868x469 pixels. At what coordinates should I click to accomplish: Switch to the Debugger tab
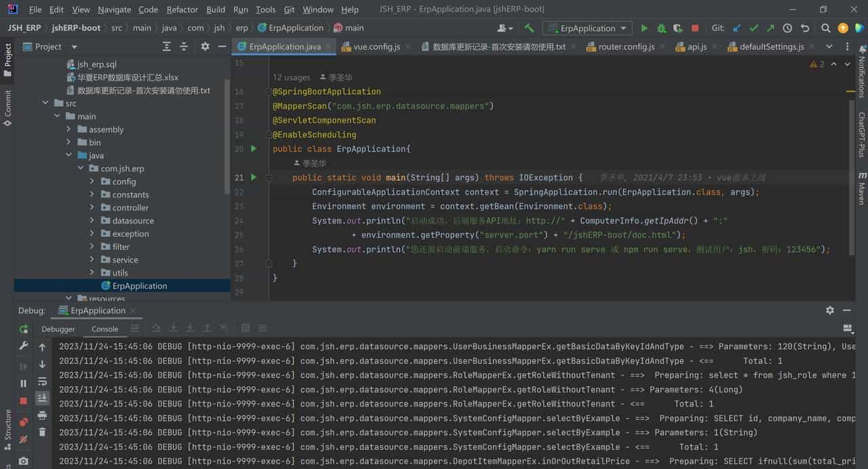tap(58, 329)
